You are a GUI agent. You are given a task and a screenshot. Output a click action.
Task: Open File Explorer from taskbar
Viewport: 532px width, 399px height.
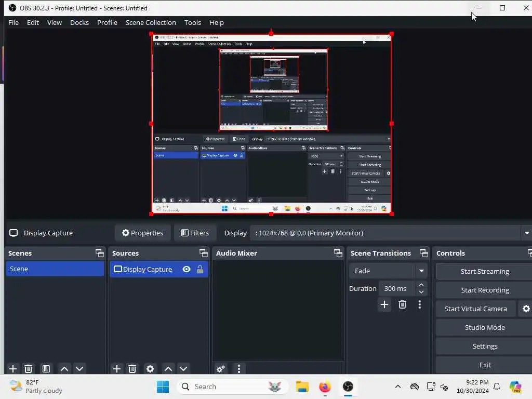[x=302, y=387]
